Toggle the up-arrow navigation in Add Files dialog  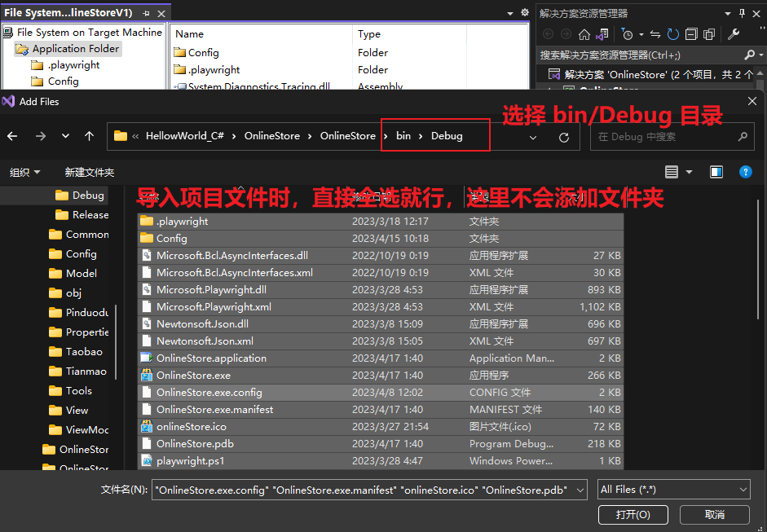(88, 135)
